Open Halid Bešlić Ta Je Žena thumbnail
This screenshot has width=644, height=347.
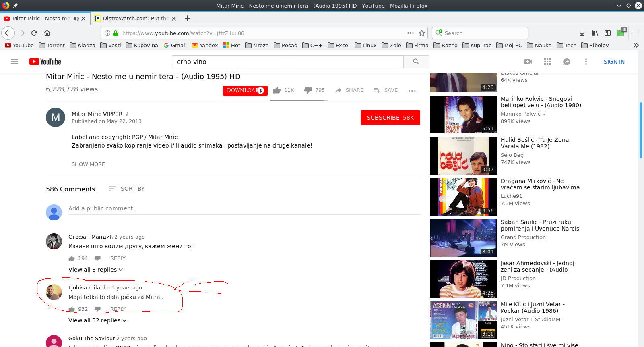point(464,156)
